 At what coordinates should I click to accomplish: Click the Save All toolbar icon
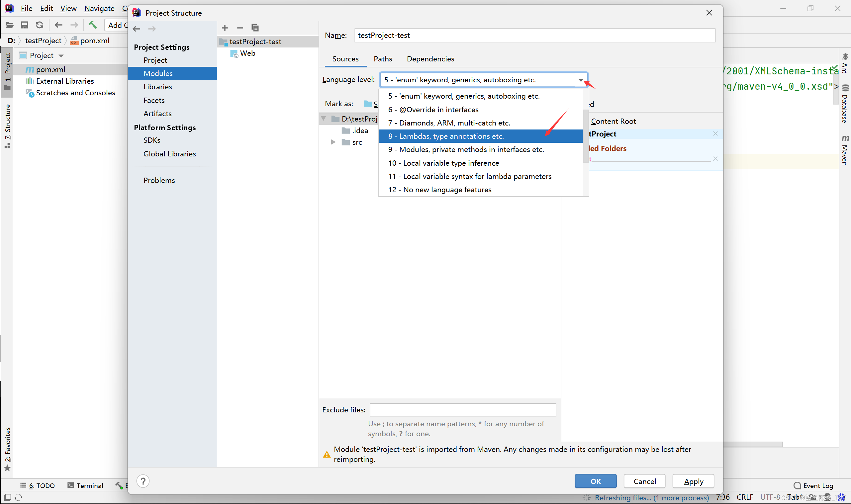point(25,25)
